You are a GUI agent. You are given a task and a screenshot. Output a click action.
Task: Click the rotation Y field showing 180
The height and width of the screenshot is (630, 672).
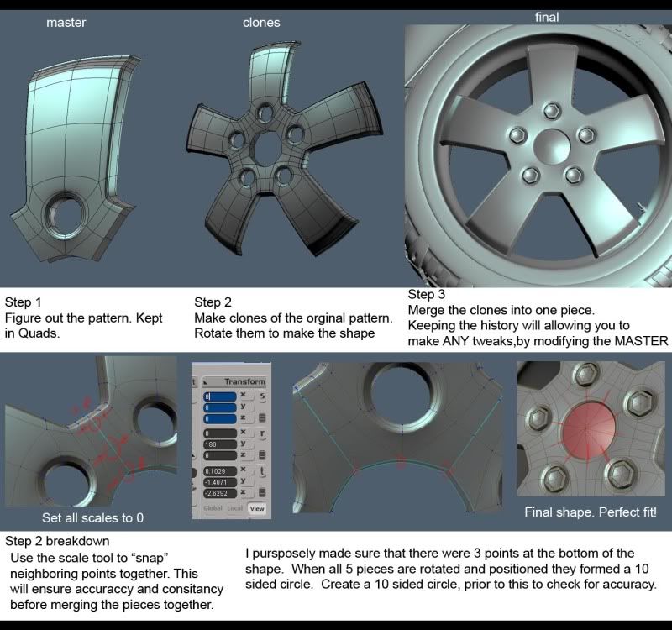pyautogui.click(x=221, y=444)
